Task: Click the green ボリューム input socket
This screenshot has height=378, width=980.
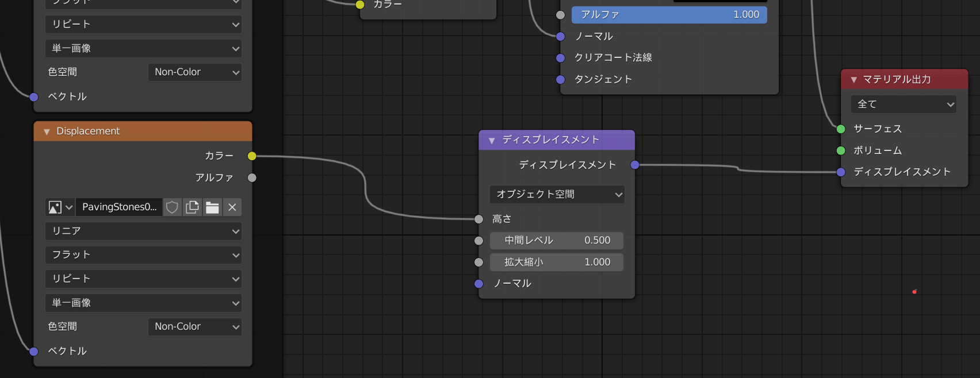Action: click(x=841, y=151)
